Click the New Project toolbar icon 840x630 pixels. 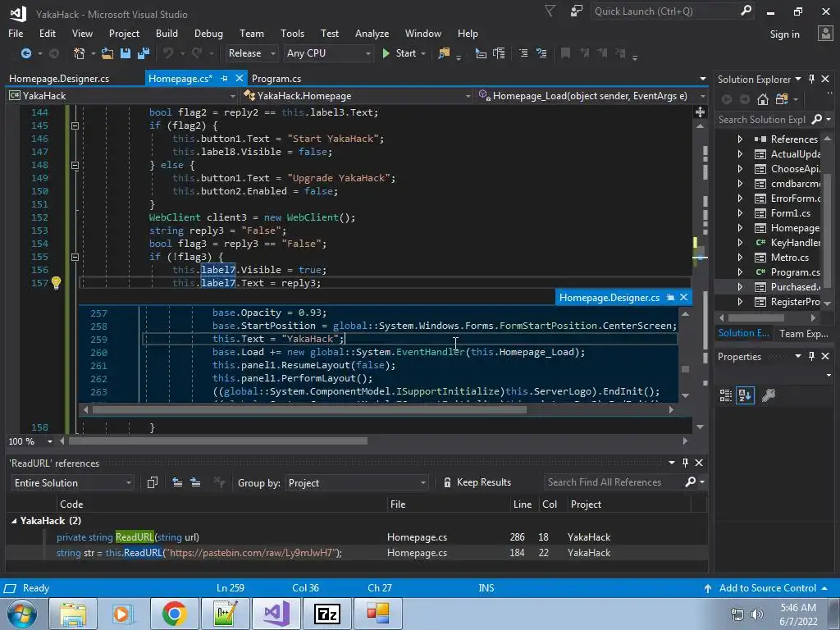80,53
